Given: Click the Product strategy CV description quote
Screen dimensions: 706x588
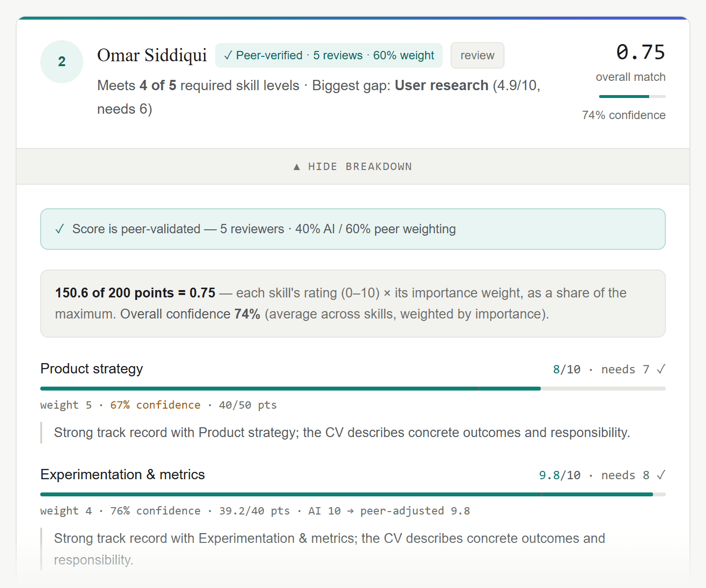Looking at the screenshot, I should pyautogui.click(x=342, y=433).
